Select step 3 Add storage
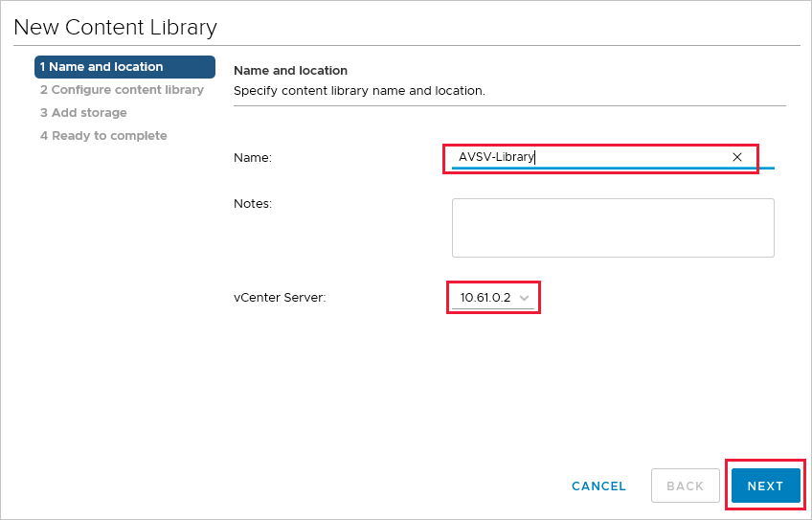812x520 pixels. (x=83, y=112)
